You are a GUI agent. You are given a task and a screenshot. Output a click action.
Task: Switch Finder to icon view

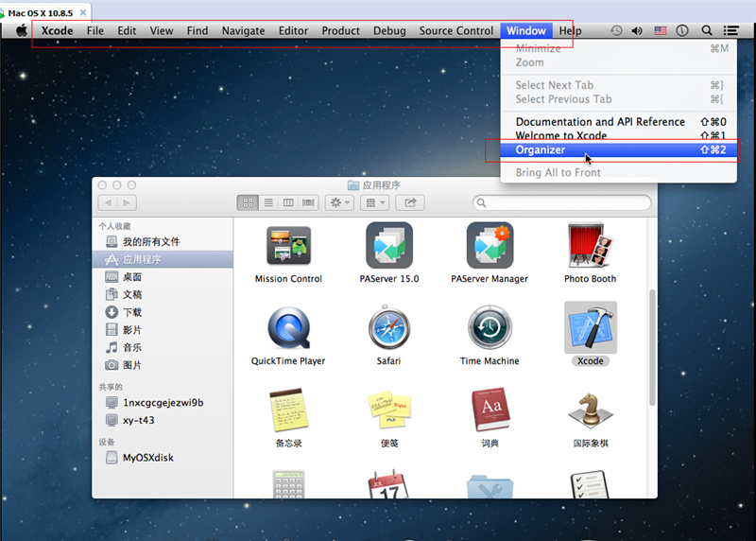(248, 202)
